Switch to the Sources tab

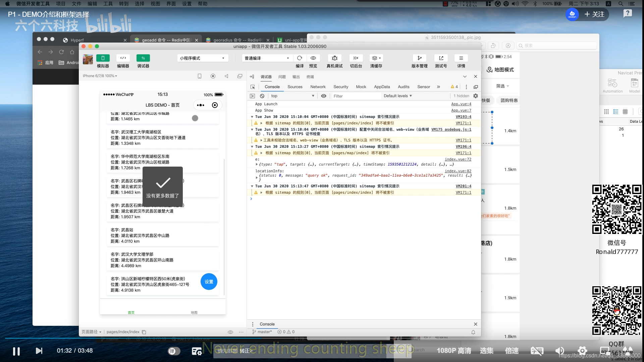(x=295, y=87)
